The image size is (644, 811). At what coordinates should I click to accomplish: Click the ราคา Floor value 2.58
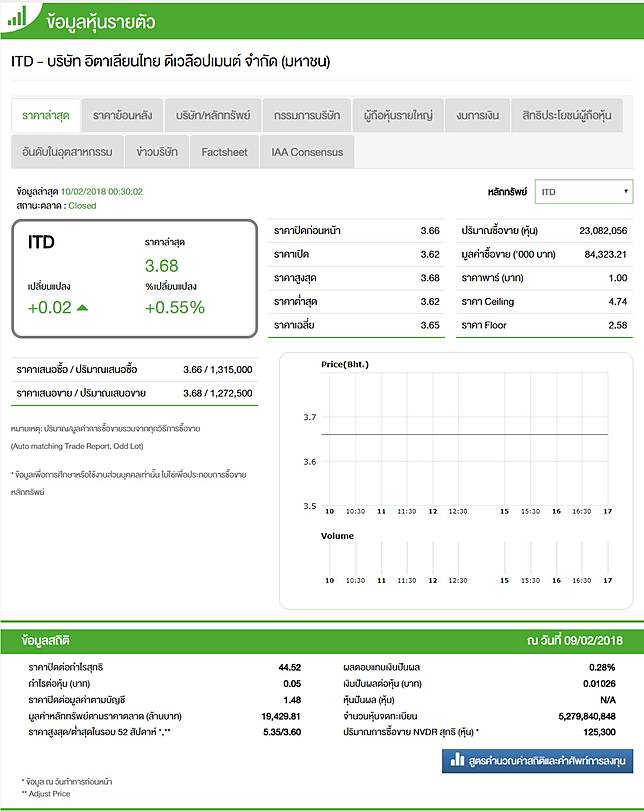618,325
